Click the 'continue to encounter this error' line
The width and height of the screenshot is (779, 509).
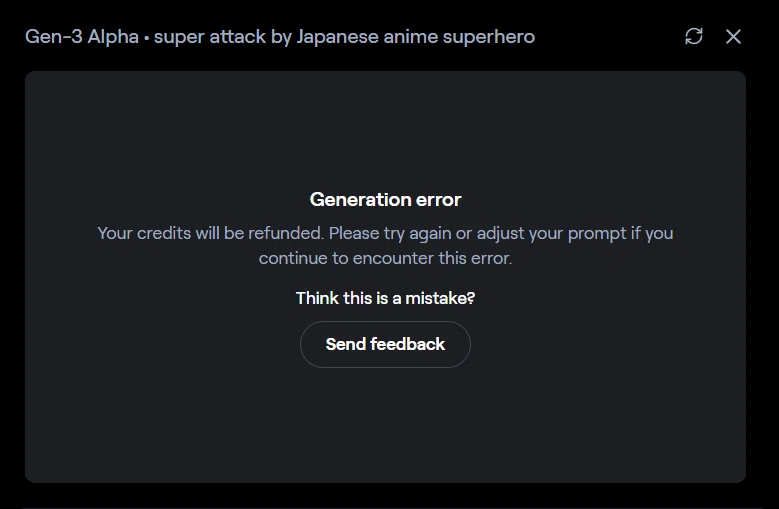385,258
